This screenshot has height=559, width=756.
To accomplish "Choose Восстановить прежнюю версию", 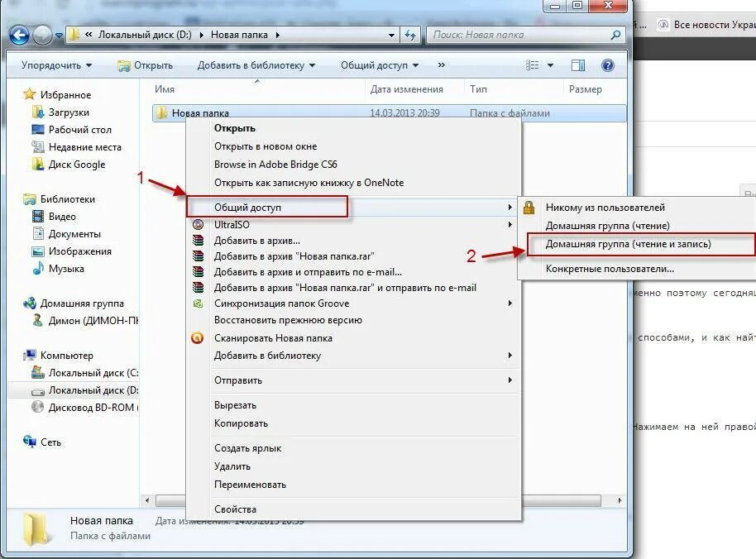I will (288, 320).
